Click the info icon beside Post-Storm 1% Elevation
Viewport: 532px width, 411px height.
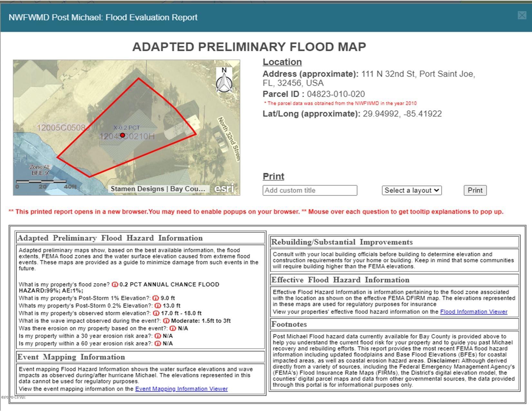tap(156, 298)
